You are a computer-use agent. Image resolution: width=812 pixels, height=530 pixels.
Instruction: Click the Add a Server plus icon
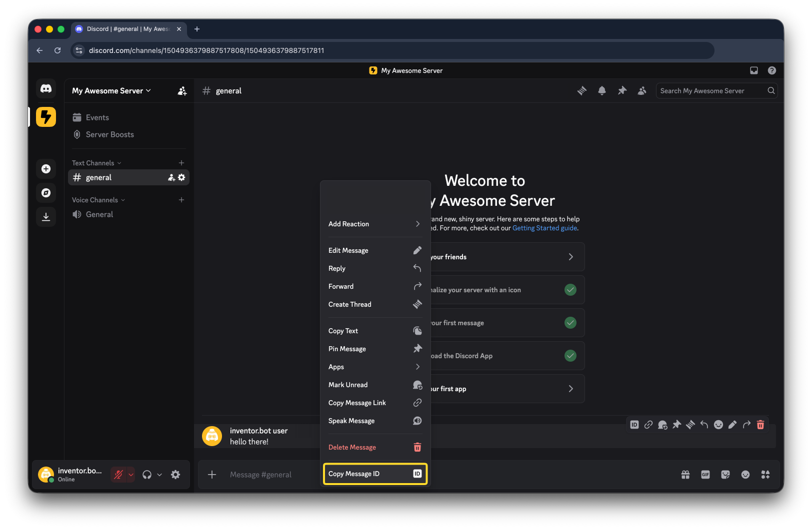(x=46, y=169)
